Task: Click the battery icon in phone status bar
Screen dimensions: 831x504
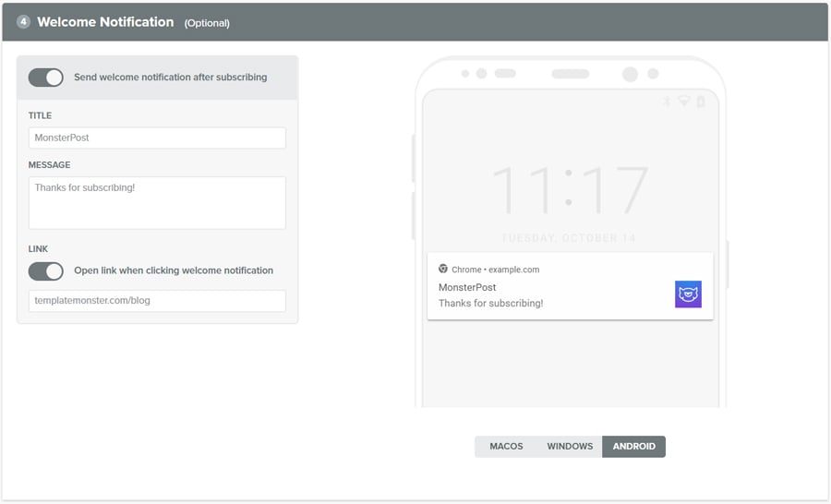Action: pyautogui.click(x=700, y=102)
